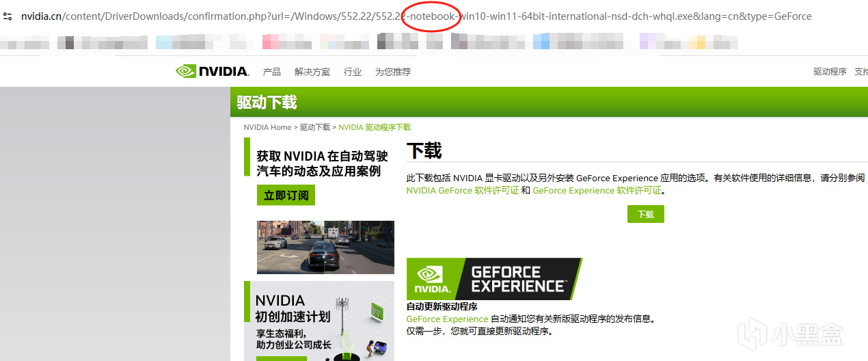This screenshot has height=361, width=868.
Task: Click the NVIDIA logo in header
Action: [x=213, y=71]
